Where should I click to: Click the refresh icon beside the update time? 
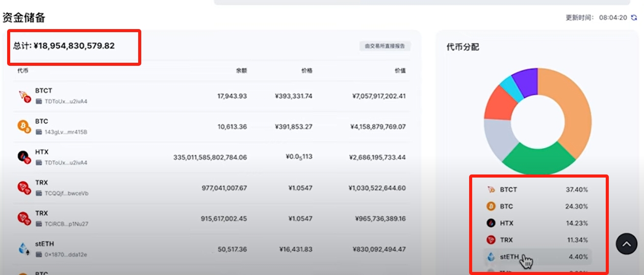pos(634,17)
